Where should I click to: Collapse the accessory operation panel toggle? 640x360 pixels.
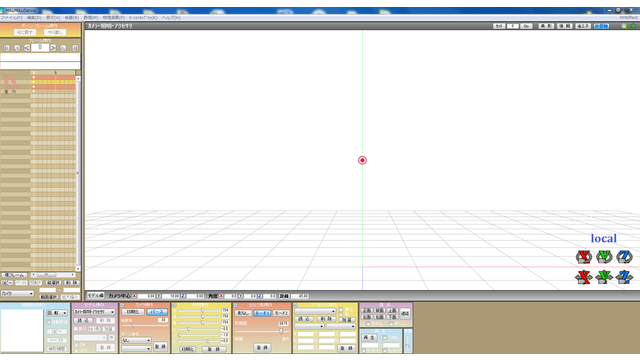tap(296, 305)
